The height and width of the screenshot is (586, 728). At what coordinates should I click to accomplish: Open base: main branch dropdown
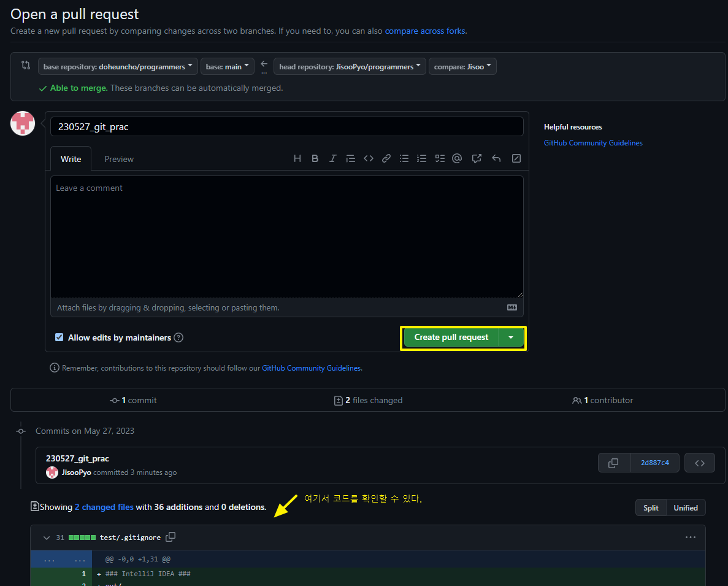coord(227,66)
